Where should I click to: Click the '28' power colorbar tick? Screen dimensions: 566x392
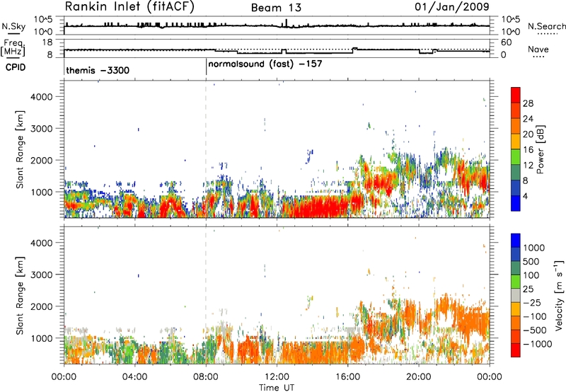[x=528, y=103]
